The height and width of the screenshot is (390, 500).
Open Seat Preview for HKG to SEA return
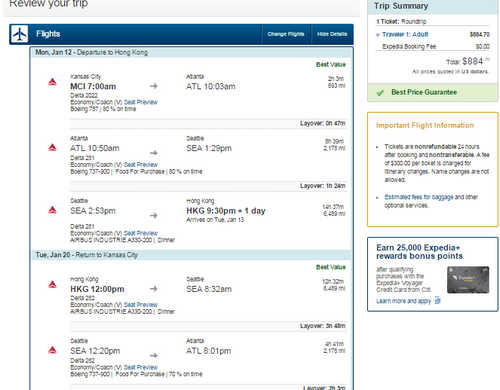click(x=141, y=305)
